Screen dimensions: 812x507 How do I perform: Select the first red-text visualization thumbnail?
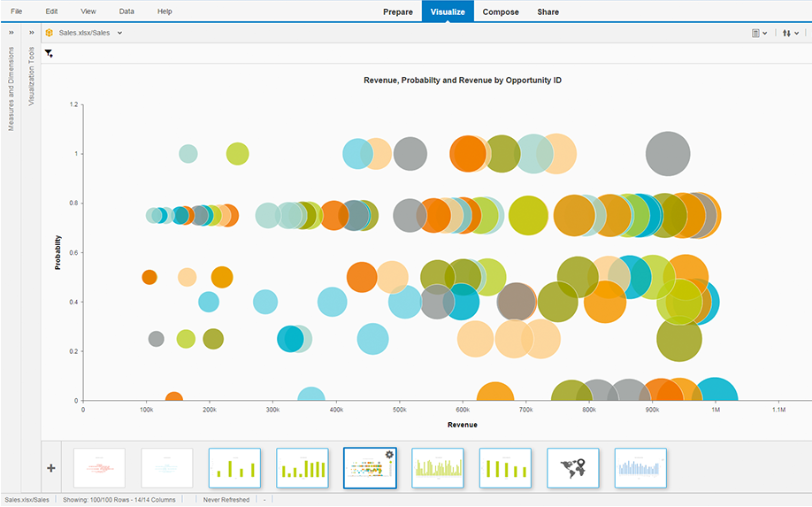pyautogui.click(x=99, y=467)
